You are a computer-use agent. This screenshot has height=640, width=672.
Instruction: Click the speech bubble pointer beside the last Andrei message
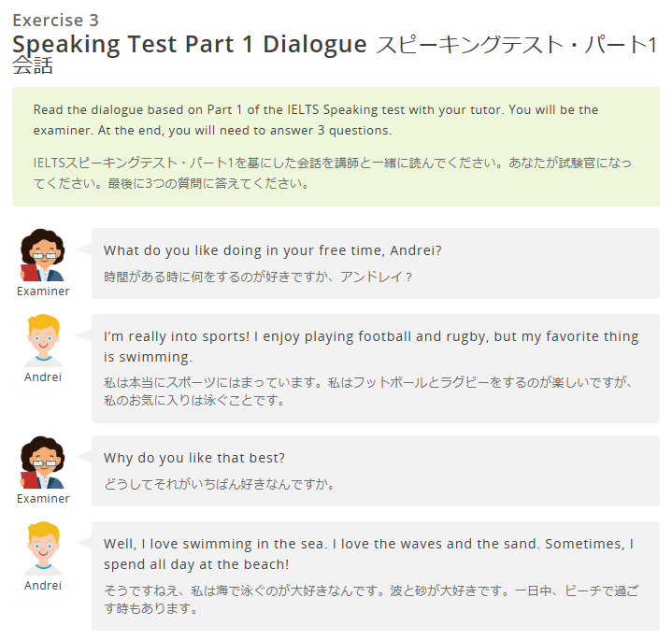pyautogui.click(x=84, y=542)
